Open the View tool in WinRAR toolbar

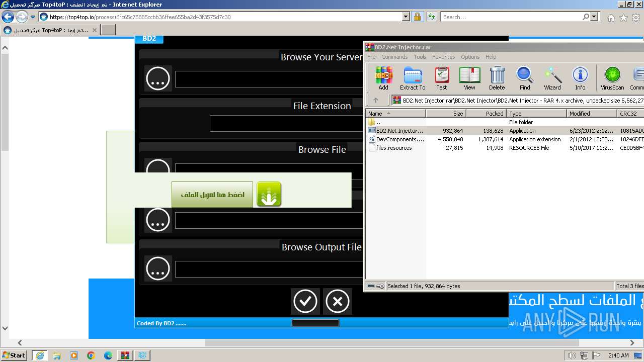click(x=469, y=78)
